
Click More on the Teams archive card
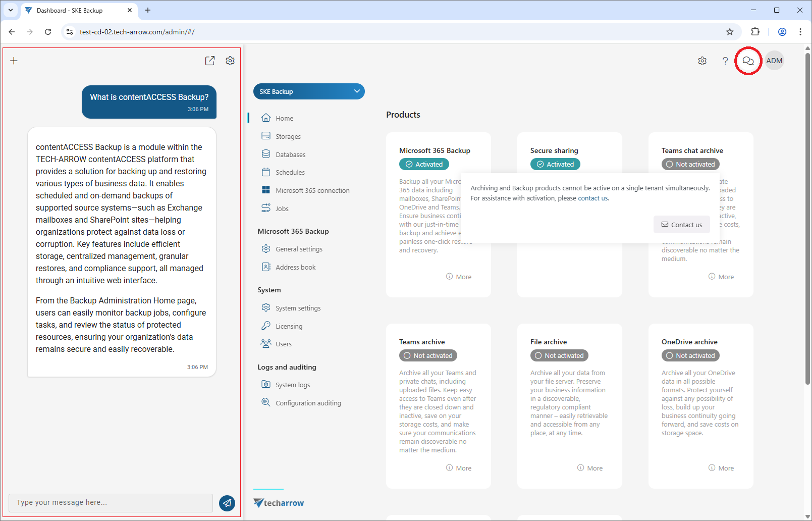point(459,468)
